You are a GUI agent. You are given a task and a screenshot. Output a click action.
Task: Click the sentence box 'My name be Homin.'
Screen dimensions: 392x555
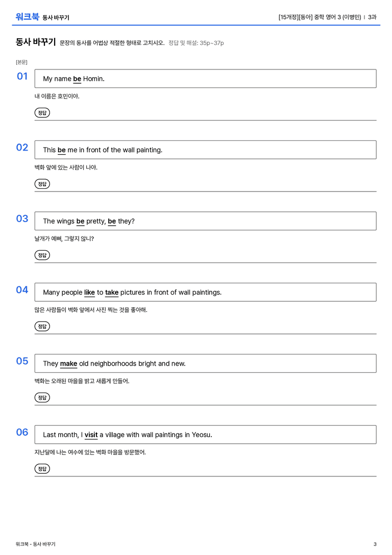[205, 79]
